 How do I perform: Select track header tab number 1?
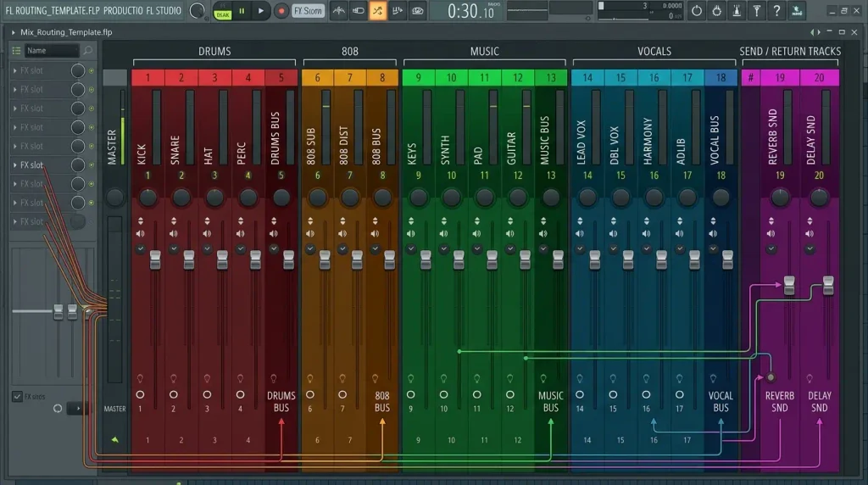click(x=147, y=77)
